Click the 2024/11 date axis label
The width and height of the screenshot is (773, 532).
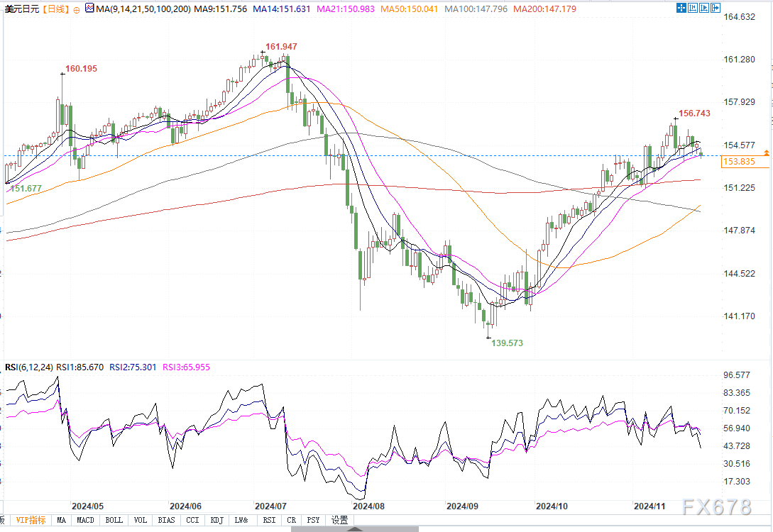pyautogui.click(x=649, y=506)
